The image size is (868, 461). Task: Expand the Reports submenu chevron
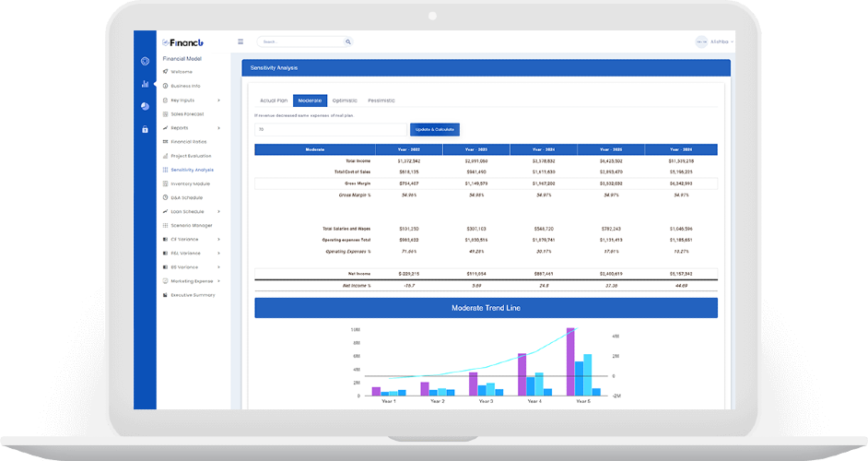[218, 128]
